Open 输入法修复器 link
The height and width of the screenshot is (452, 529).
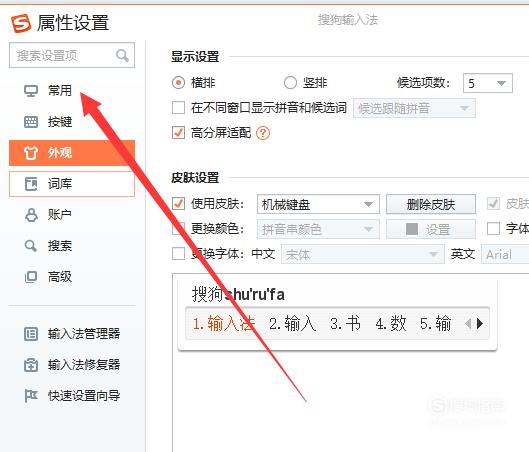[84, 365]
